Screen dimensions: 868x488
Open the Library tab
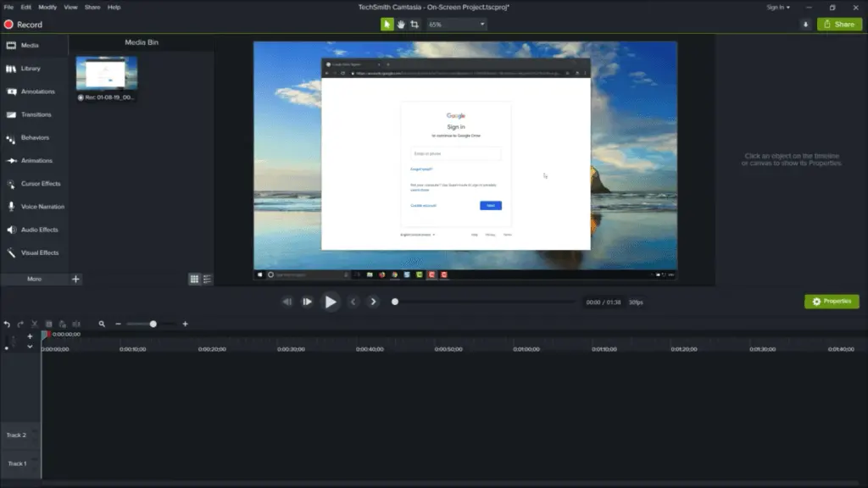click(34, 69)
